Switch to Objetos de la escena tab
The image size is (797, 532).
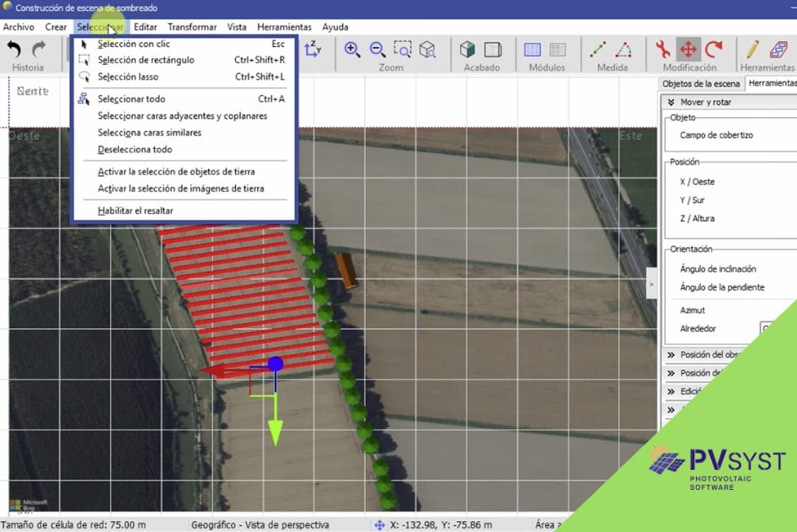[x=700, y=84]
